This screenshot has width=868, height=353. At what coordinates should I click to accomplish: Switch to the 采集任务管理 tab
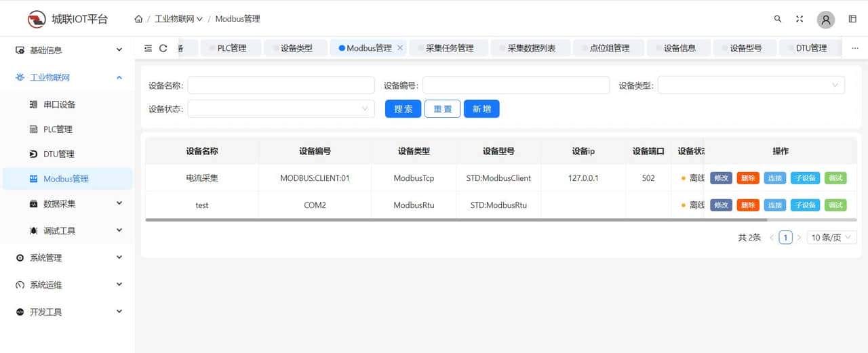pos(449,48)
